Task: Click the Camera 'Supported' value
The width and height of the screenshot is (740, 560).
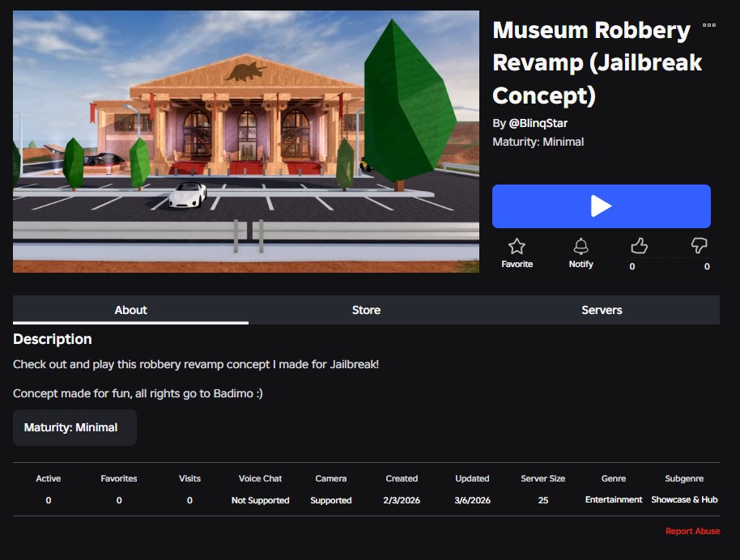Action: 331,500
